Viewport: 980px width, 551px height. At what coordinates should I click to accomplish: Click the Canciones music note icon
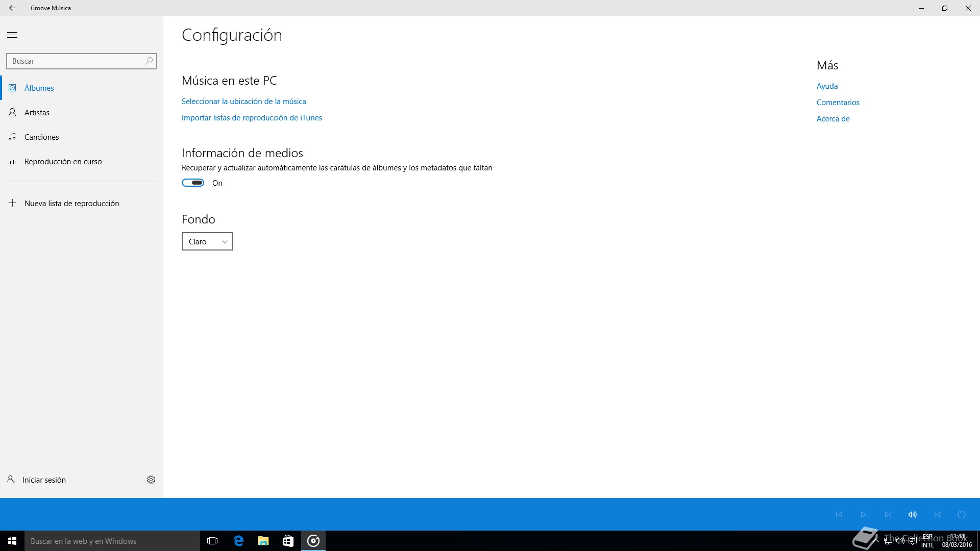click(x=12, y=137)
